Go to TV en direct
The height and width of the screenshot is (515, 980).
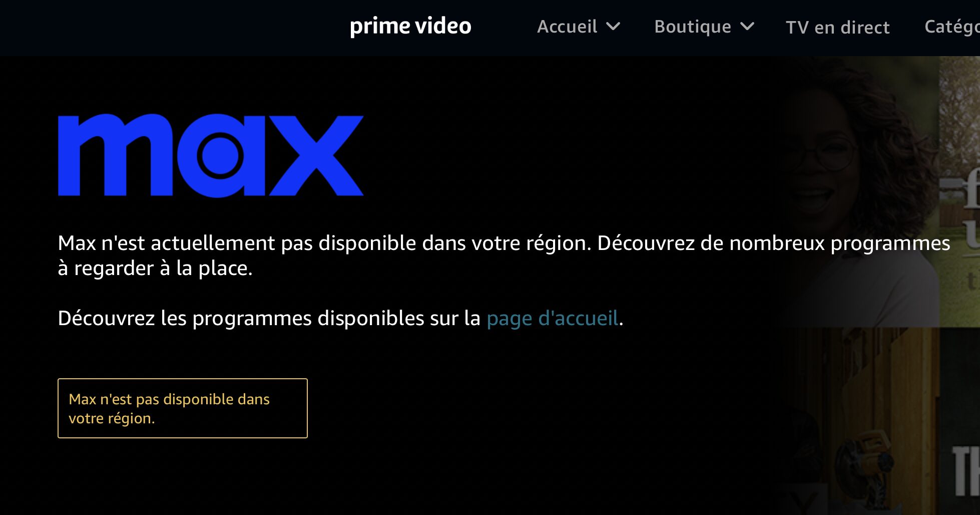[x=838, y=27]
